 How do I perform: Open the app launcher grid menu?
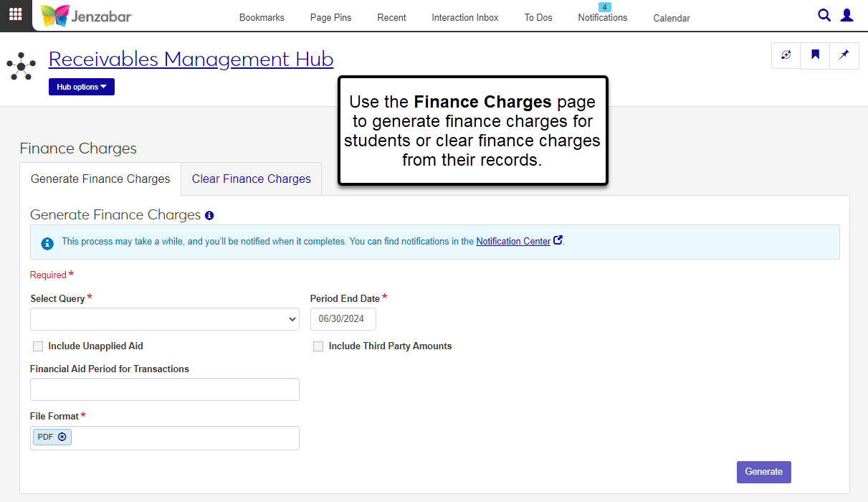(16, 15)
